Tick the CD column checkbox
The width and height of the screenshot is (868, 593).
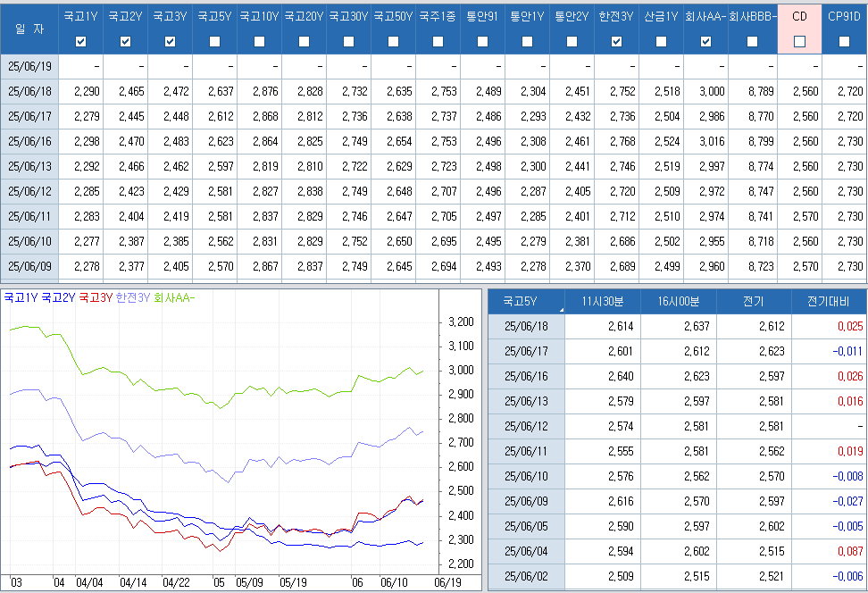click(x=799, y=41)
